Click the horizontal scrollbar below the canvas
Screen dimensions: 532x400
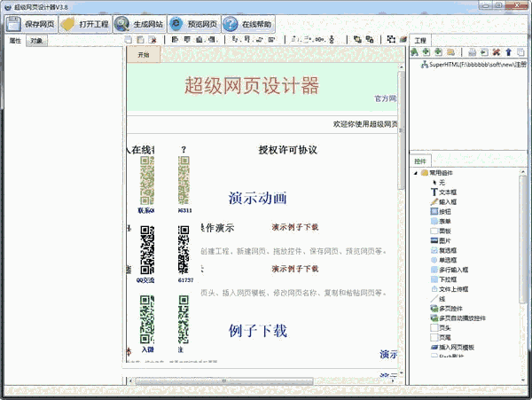pos(224,381)
